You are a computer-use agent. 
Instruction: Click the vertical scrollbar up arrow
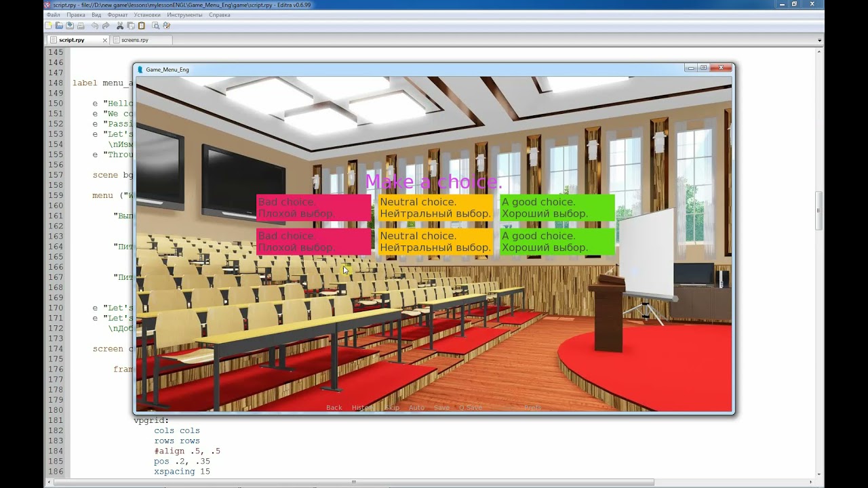[819, 51]
